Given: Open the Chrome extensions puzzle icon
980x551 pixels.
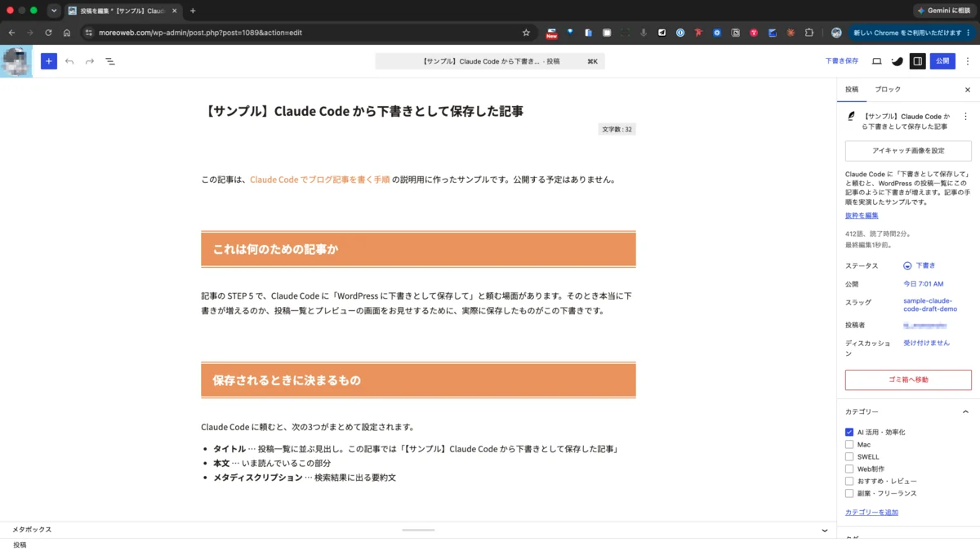Looking at the screenshot, I should pos(809,33).
